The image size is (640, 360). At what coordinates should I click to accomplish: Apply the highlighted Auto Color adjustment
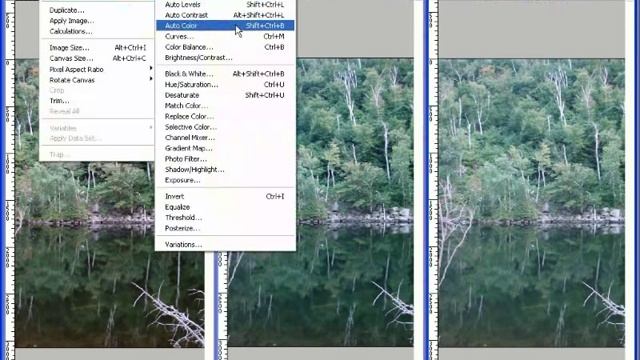click(225, 25)
